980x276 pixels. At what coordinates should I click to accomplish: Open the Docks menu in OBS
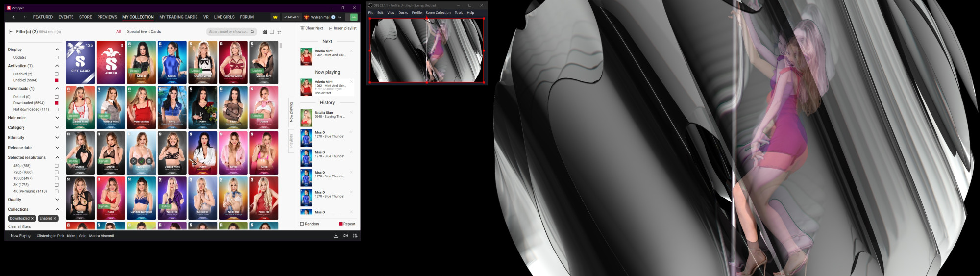coord(403,13)
